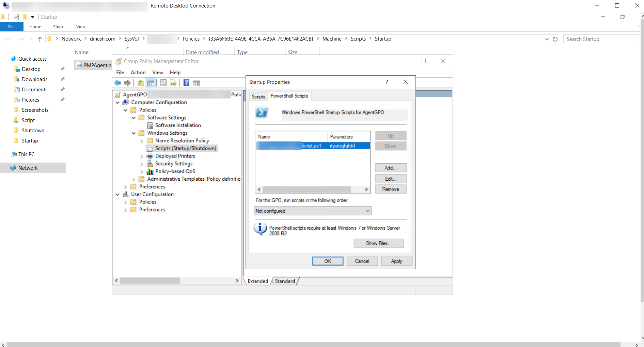Click the Show Files... button
The image size is (644, 347).
pos(379,243)
